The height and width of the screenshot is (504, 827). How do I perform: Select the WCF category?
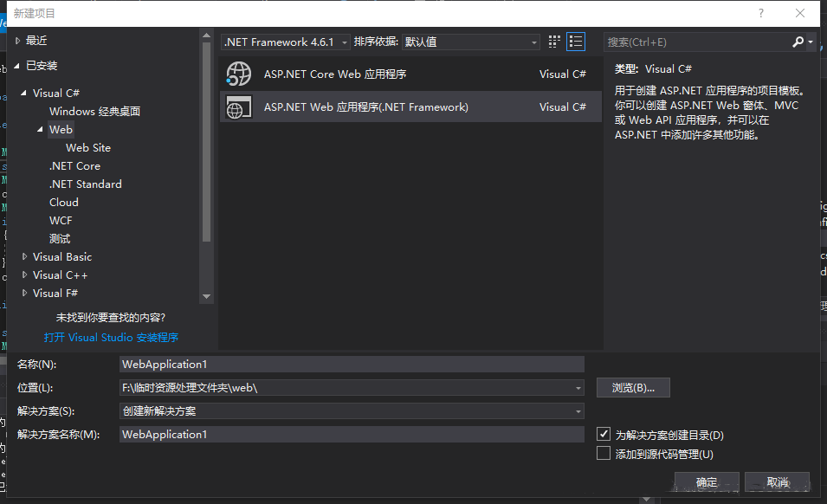coord(61,221)
